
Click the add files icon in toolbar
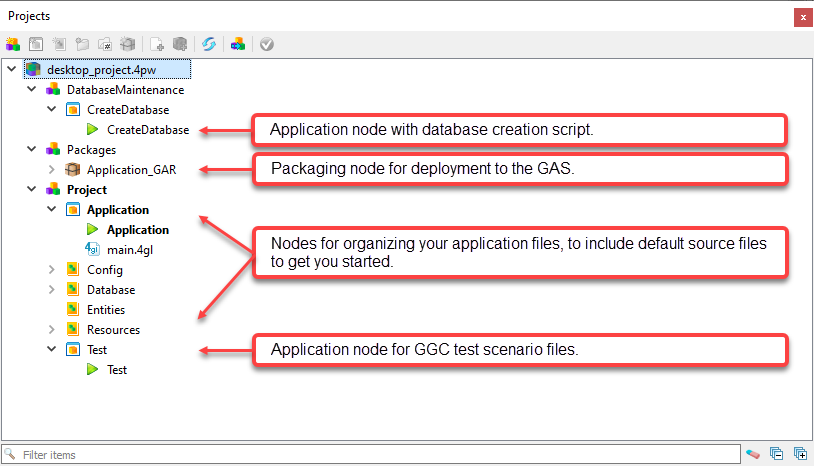(157, 44)
